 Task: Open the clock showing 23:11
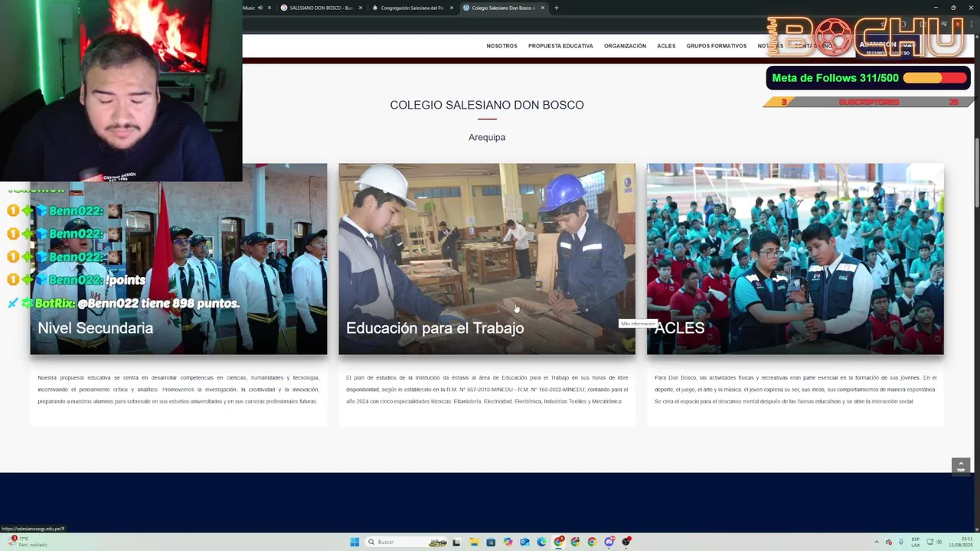coord(961,542)
